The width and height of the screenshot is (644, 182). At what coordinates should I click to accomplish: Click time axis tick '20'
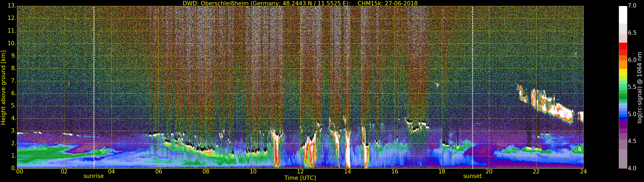[x=489, y=171]
